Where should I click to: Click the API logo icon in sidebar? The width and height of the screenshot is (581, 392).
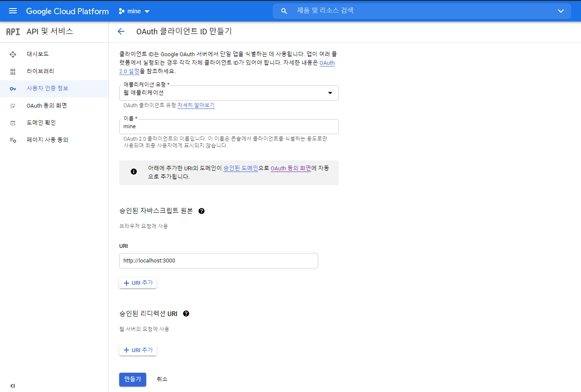coord(13,32)
